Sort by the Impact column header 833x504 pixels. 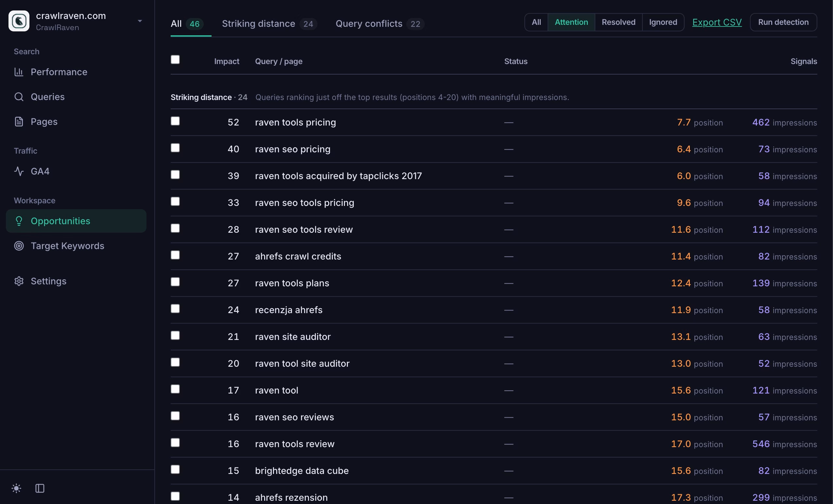(227, 61)
